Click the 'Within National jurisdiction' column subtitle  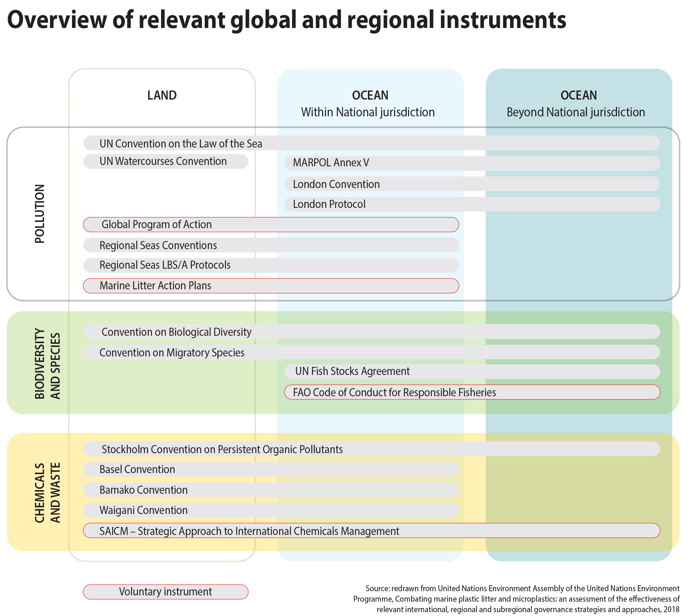[x=368, y=112]
